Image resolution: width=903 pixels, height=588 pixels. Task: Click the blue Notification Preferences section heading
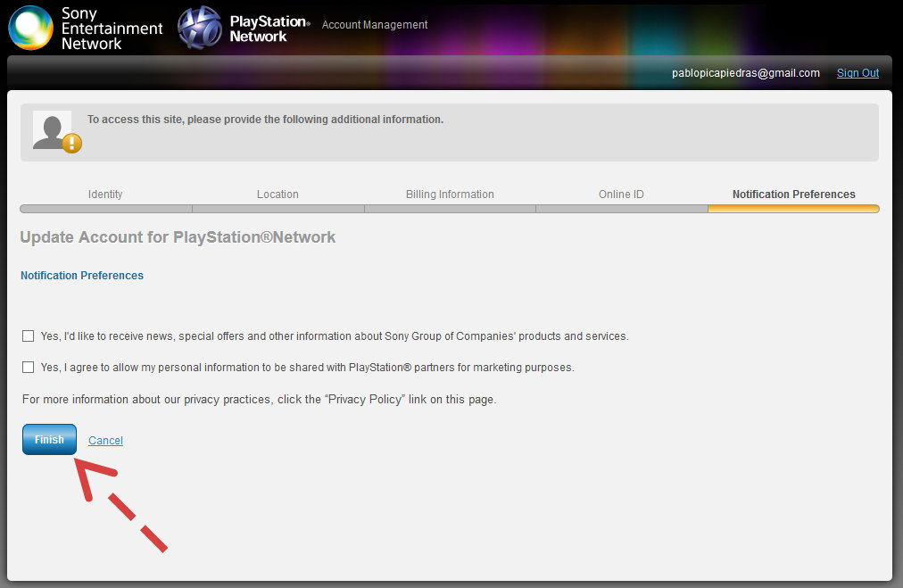point(82,276)
